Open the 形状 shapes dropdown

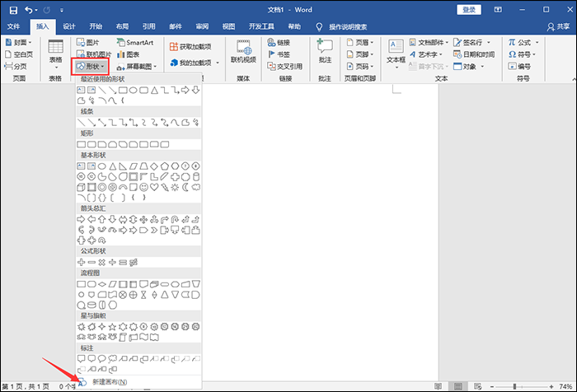coord(91,67)
